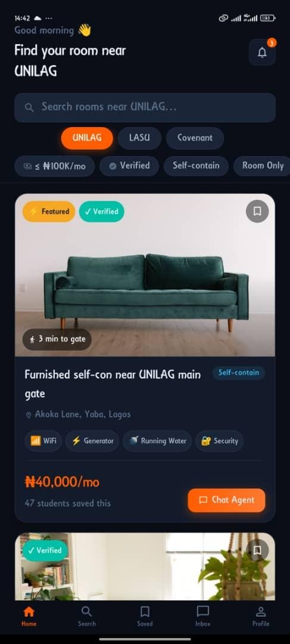The image size is (290, 644).
Task: Tap the Self-contain tag on the listing
Action: coord(239,373)
